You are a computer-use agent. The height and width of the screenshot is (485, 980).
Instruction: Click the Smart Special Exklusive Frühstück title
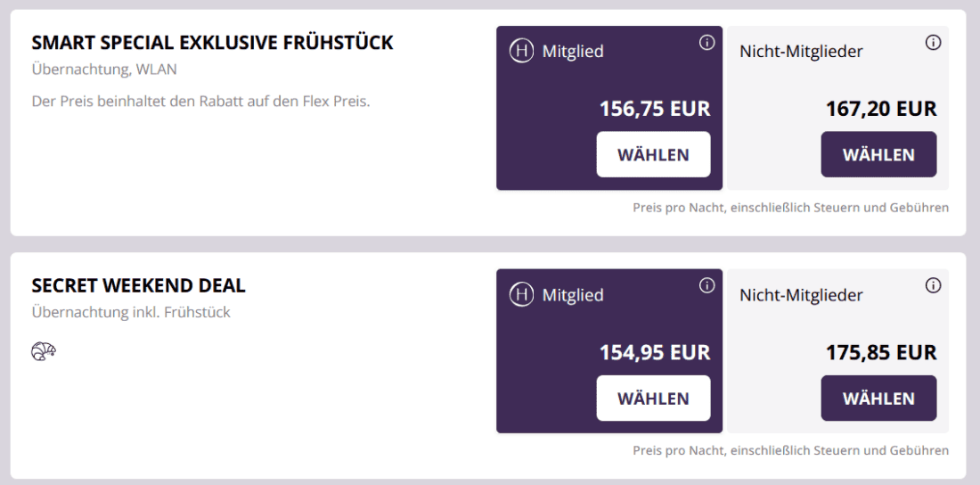pos(212,43)
